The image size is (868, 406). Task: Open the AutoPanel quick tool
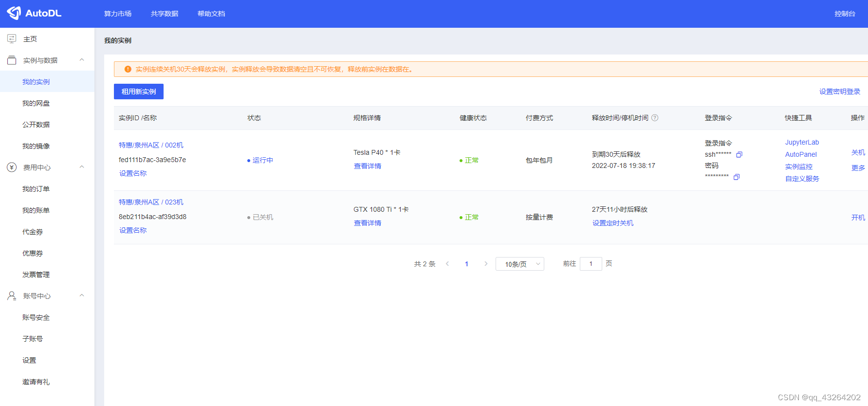click(801, 154)
